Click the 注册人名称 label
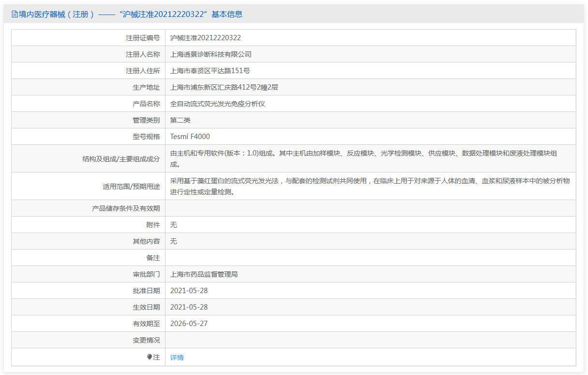Image resolution: width=588 pixels, height=375 pixels. click(143, 54)
